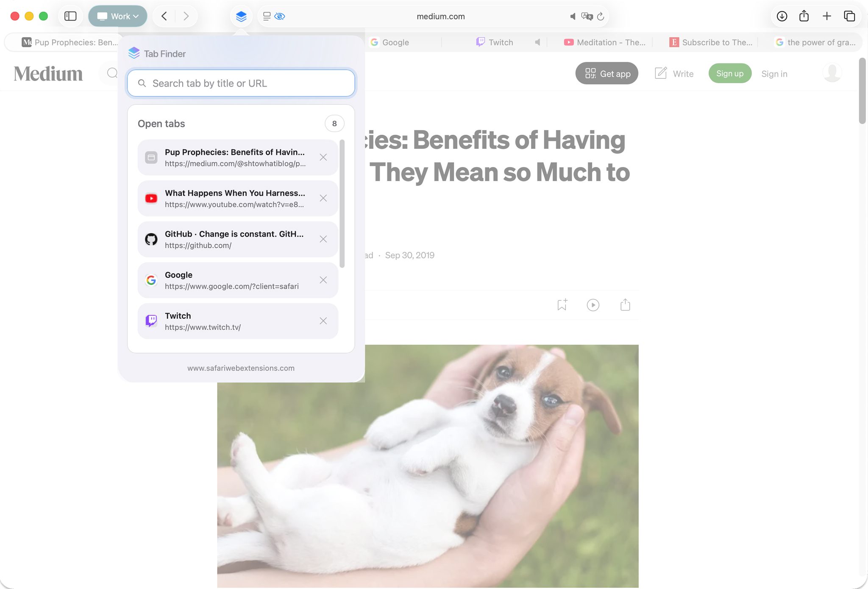Open tab overview icon
The image size is (868, 589).
click(849, 16)
